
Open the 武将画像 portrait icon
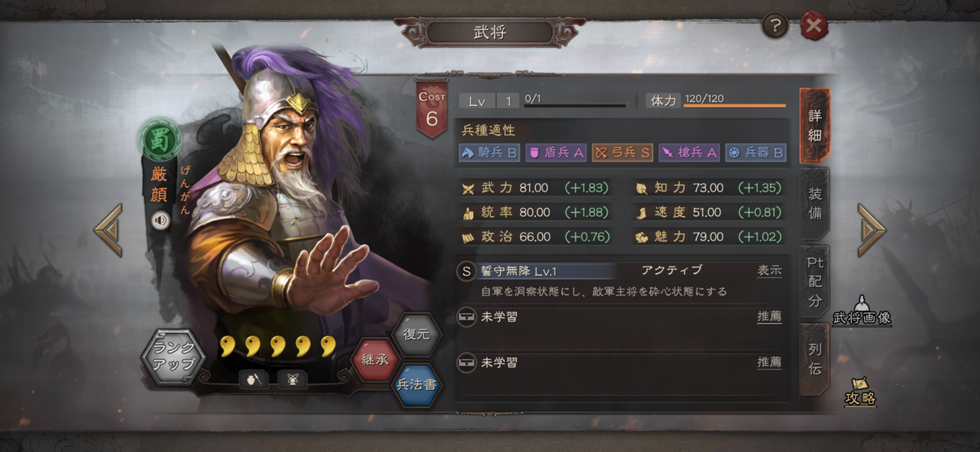click(x=862, y=309)
